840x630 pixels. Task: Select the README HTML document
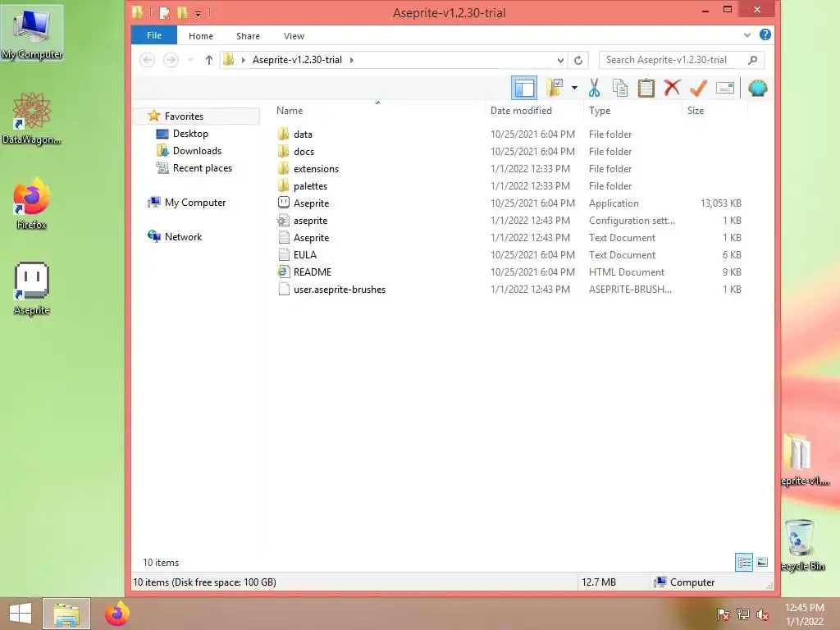pyautogui.click(x=509, y=272)
